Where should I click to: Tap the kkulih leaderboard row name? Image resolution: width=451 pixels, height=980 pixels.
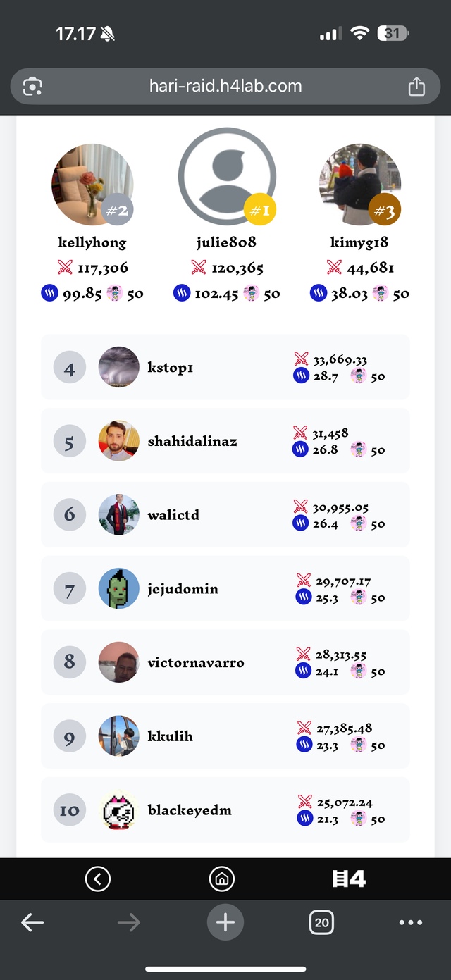pos(170,736)
